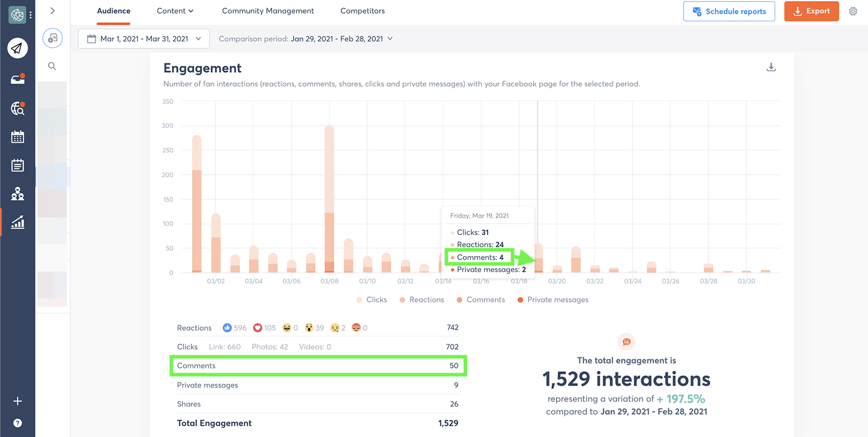The width and height of the screenshot is (868, 437).
Task: Switch to the Competitors tab
Action: click(x=362, y=11)
